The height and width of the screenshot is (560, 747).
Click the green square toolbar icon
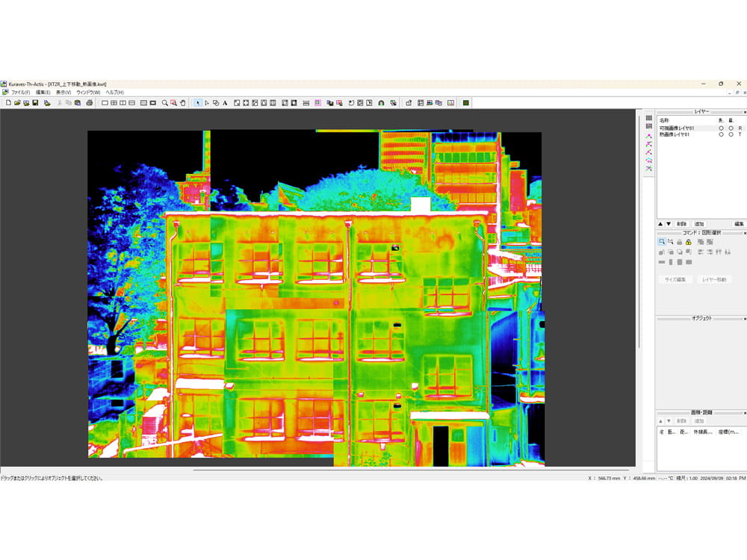click(465, 102)
